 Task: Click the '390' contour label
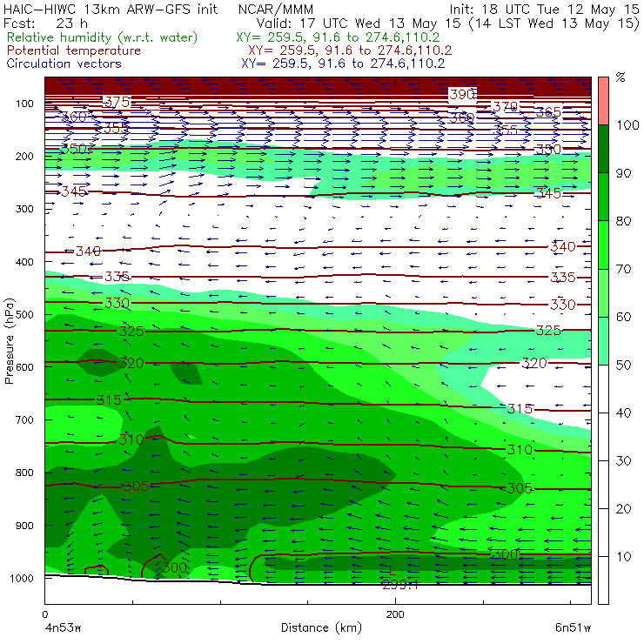[x=462, y=95]
